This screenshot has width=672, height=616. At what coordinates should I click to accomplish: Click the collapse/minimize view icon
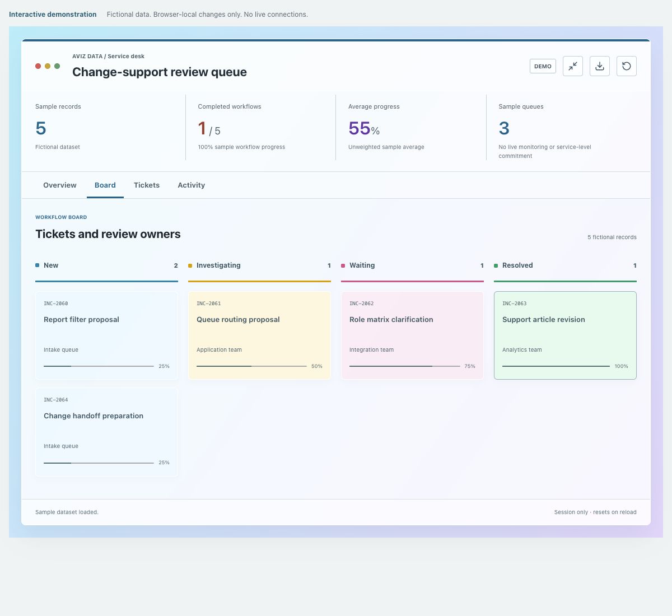point(573,66)
